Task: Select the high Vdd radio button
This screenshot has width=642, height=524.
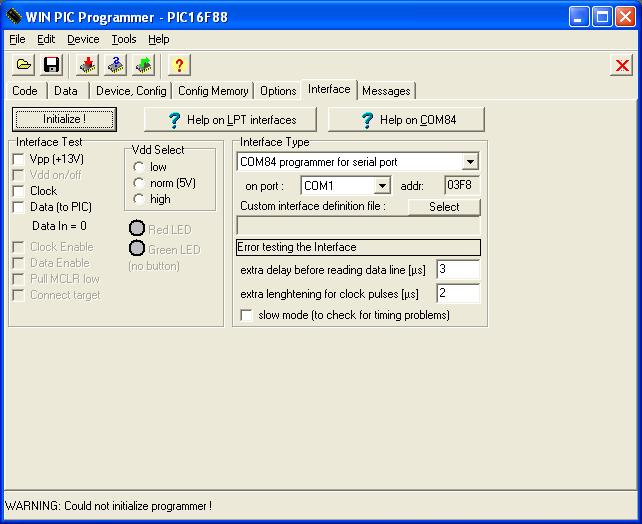Action: click(139, 199)
